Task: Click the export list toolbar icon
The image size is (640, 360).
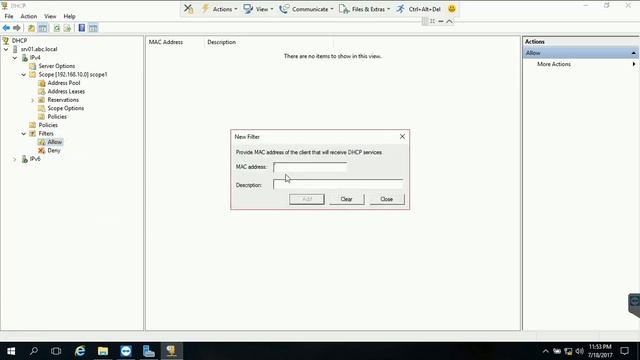Action: point(67,28)
